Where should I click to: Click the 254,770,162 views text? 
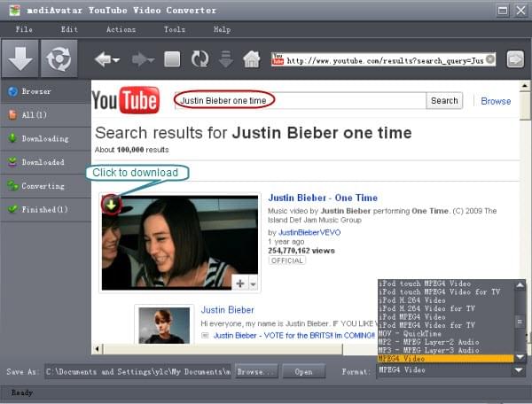pos(301,251)
